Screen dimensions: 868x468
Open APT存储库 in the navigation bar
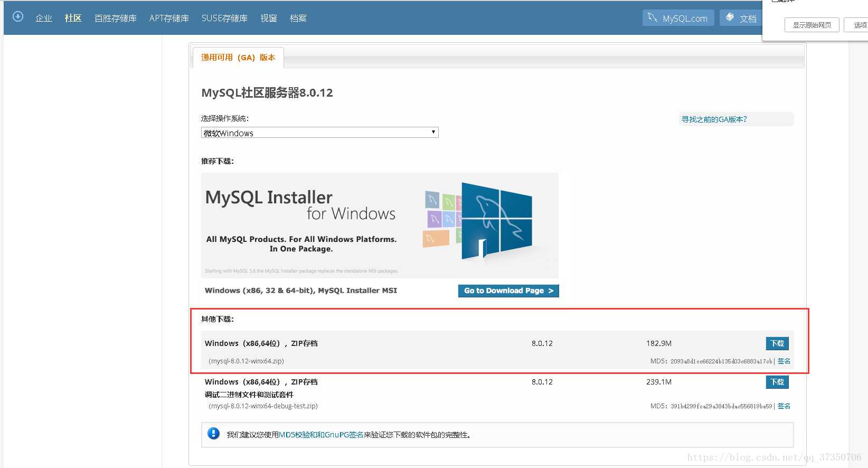tap(169, 18)
